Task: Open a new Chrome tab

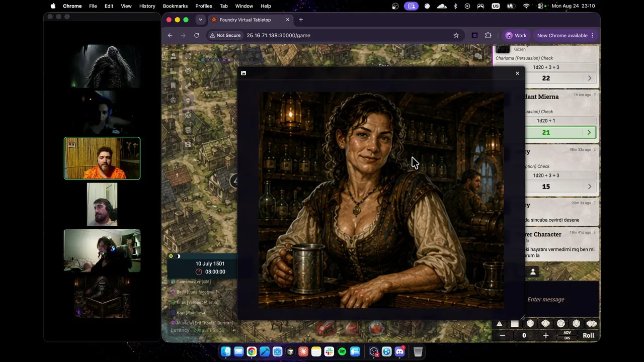Action: [301, 20]
